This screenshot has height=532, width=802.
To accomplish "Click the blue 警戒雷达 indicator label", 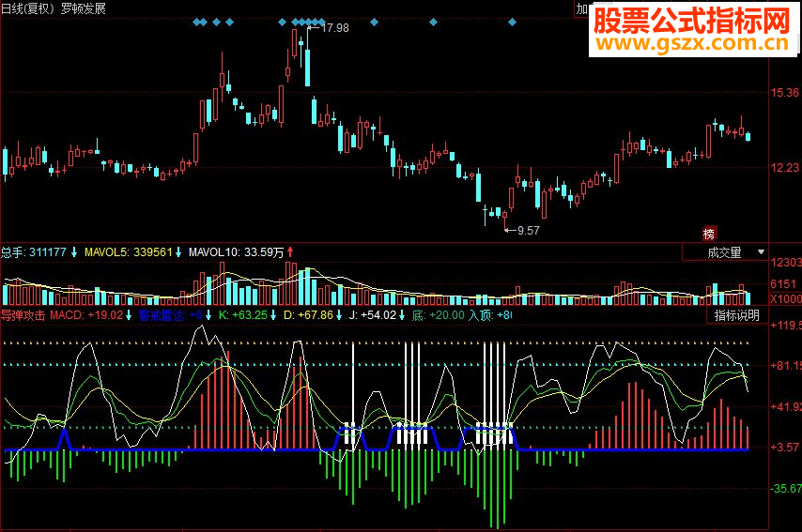I will 162,315.
